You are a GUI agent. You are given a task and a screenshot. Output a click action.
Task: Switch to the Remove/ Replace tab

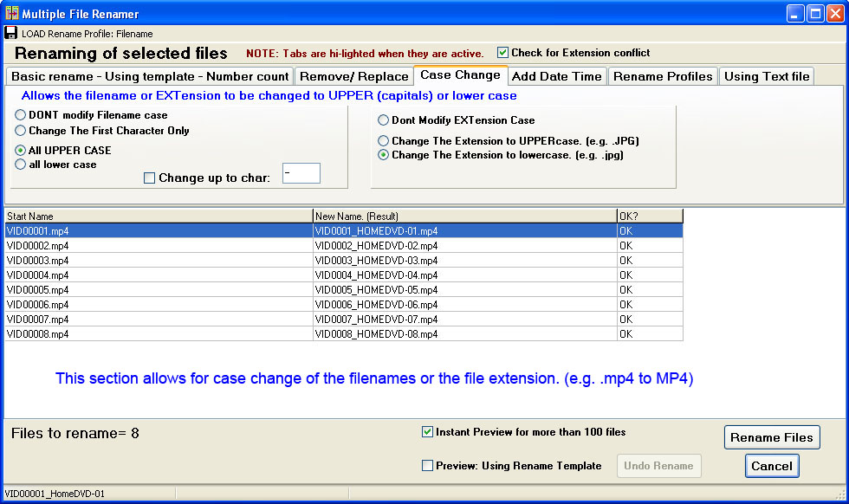point(354,76)
